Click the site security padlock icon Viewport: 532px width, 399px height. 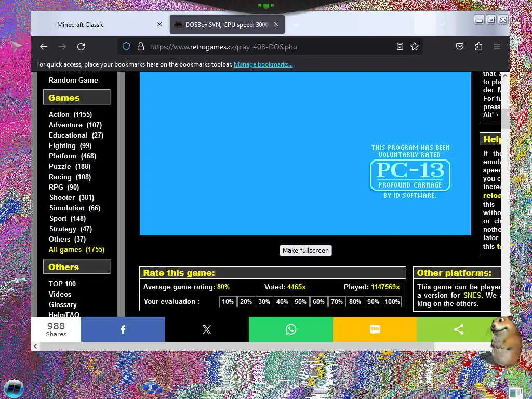pos(141,46)
